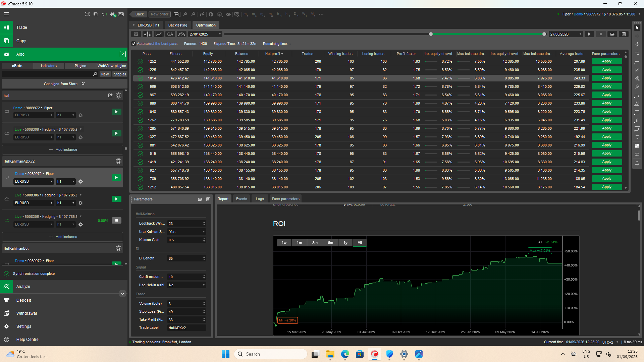Click the Facebook share icon
Image resolution: width=644 pixels, height=362 pixels.
[211, 14]
